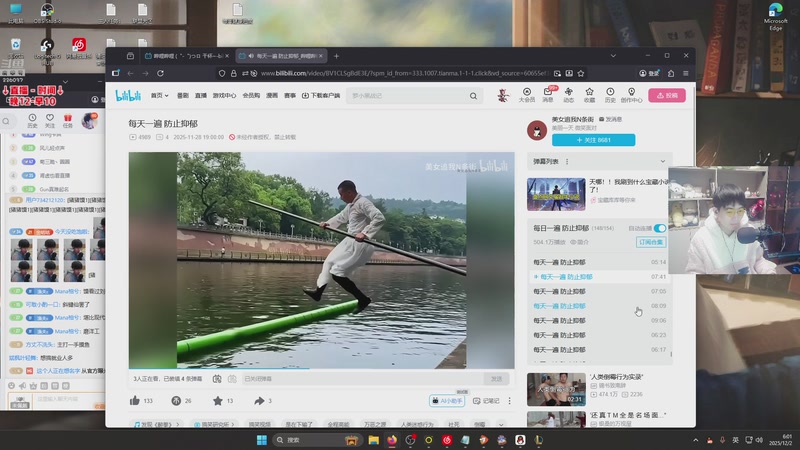Favorite the video with the star icon
Screen dimensions: 800x450
click(218, 401)
